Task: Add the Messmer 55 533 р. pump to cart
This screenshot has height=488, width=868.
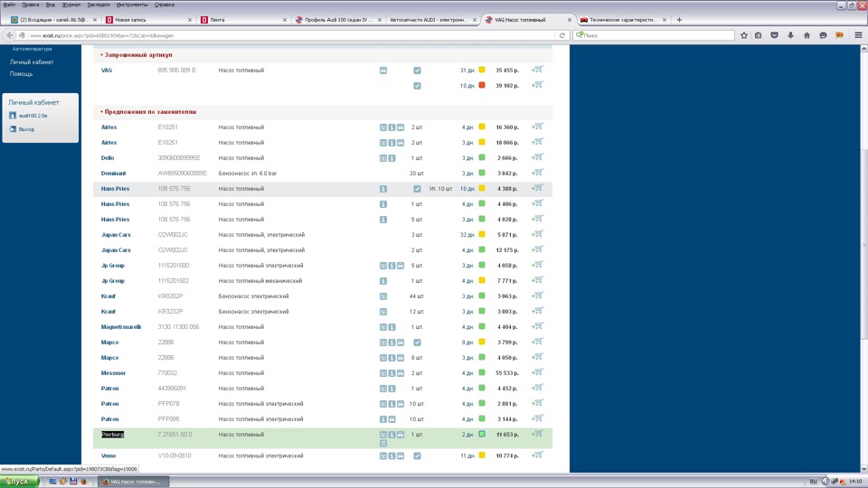Action: click(537, 372)
